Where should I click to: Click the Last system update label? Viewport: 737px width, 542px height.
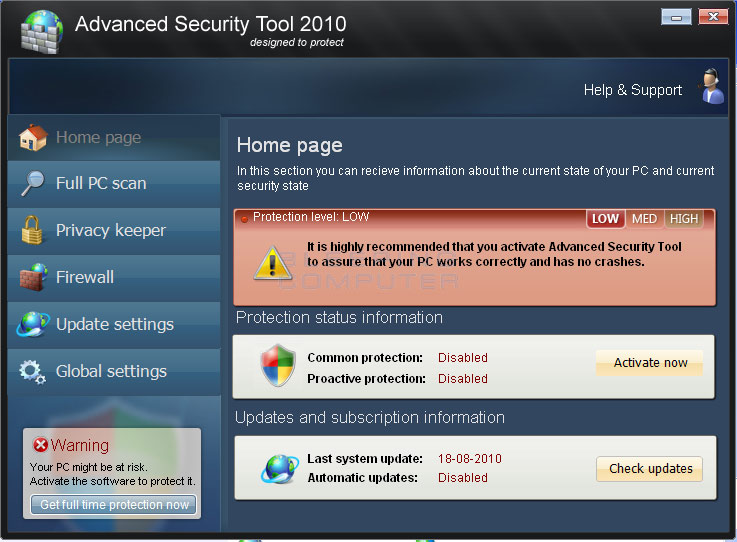(365, 459)
